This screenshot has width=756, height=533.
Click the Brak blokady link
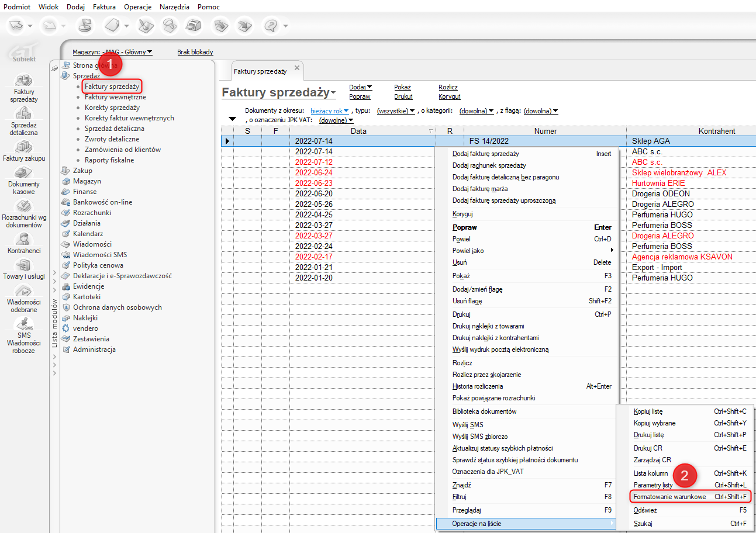[195, 52]
